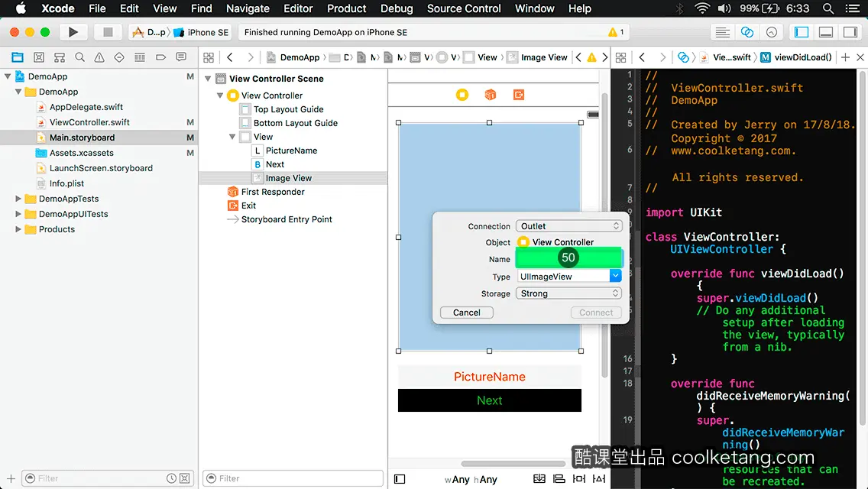
Task: Expand the DemoAppUITests group
Action: [x=18, y=214]
